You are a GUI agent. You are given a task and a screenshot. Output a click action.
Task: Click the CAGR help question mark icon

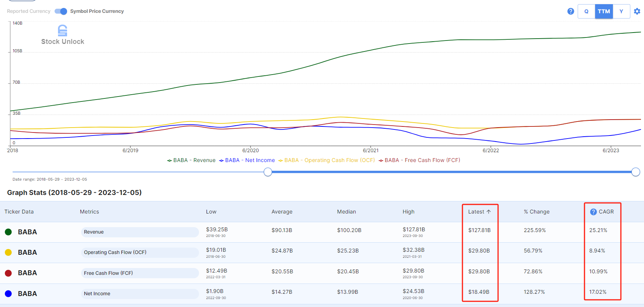coord(593,212)
